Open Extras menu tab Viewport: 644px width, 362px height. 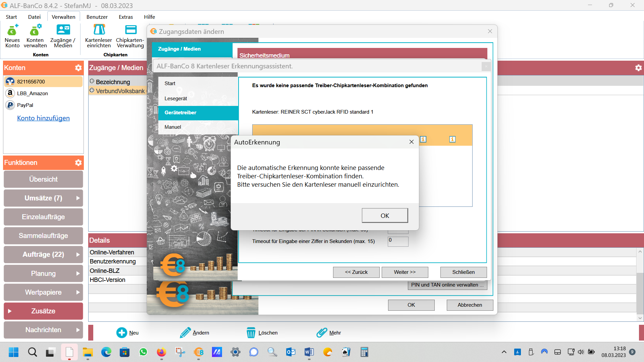coord(126,17)
